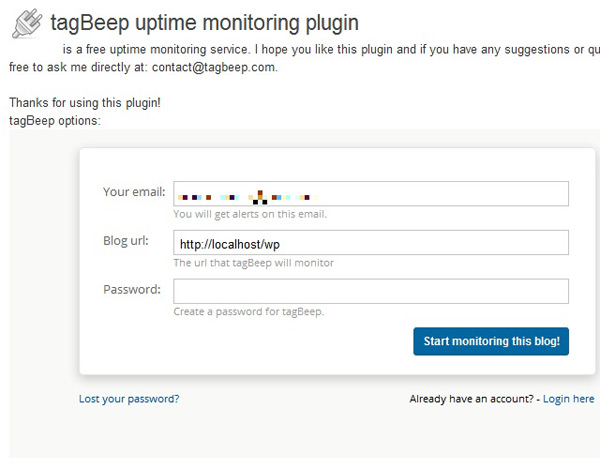
Task: Click hint text You will get alerts on this email
Action: pyautogui.click(x=250, y=214)
